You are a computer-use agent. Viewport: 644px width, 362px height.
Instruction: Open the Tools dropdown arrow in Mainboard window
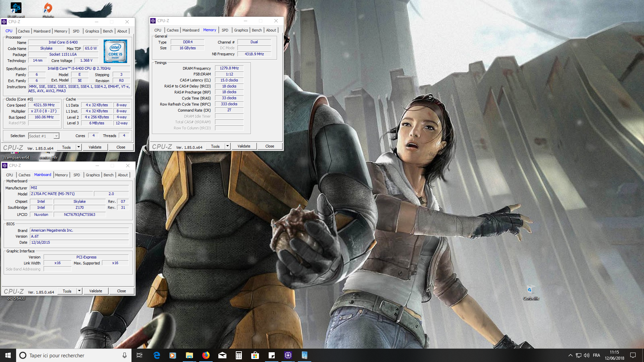point(79,291)
